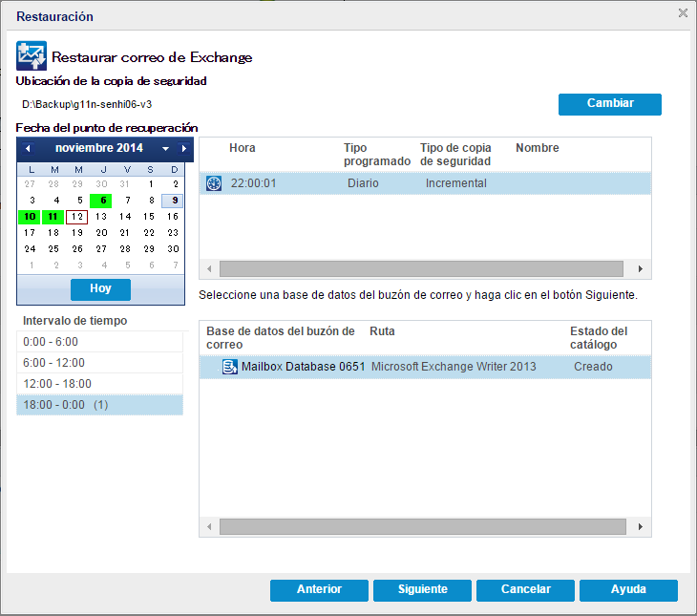
Task: Click the Tipo programado column header
Action: point(376,155)
